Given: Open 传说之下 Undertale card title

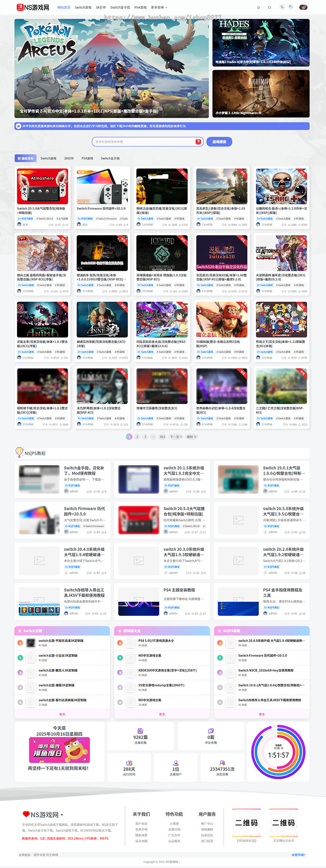Looking at the screenshot, I should 280,344.
